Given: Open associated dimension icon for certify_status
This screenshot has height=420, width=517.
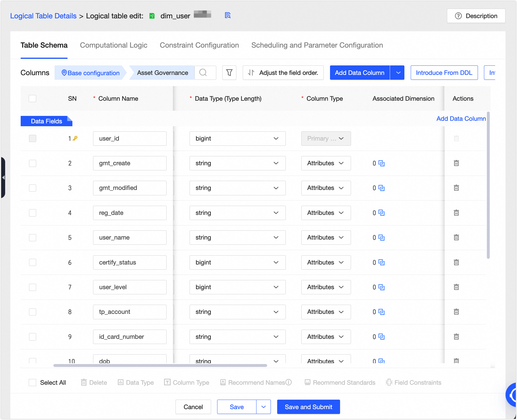Looking at the screenshot, I should click(x=381, y=262).
